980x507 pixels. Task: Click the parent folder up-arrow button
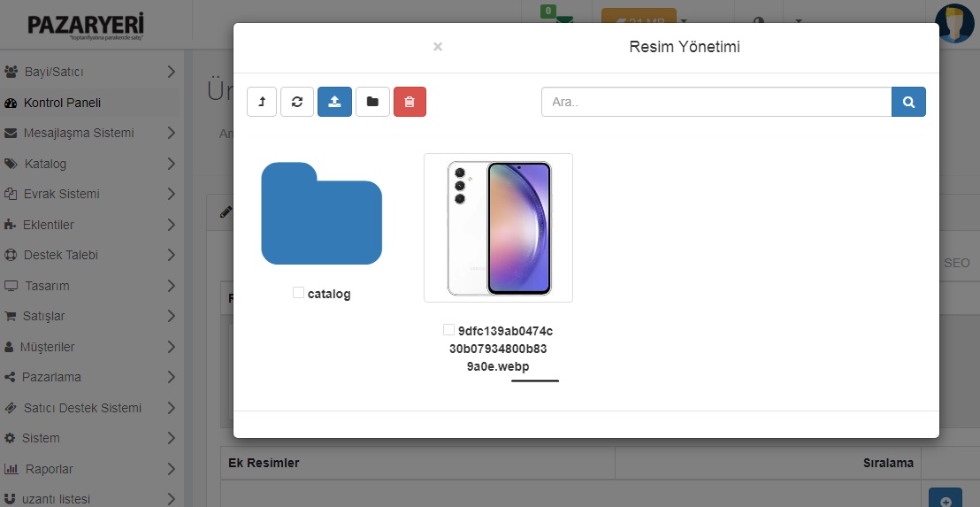pyautogui.click(x=262, y=102)
